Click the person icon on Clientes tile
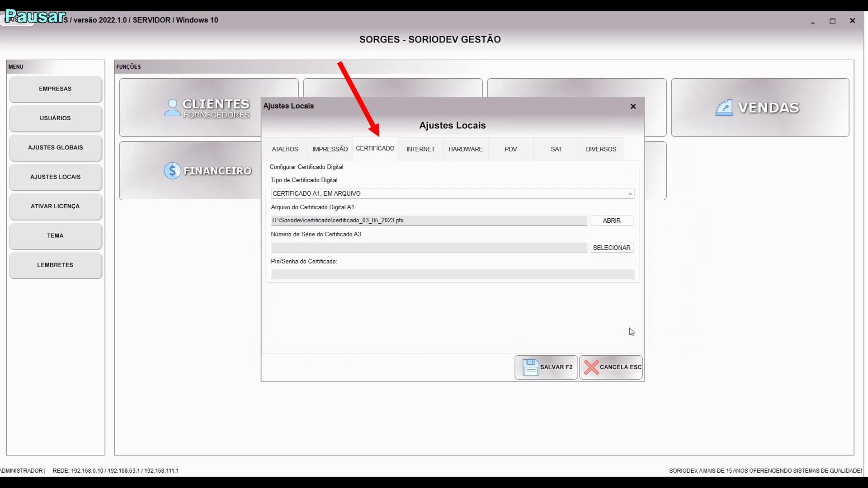This screenshot has width=868, height=488. [172, 108]
